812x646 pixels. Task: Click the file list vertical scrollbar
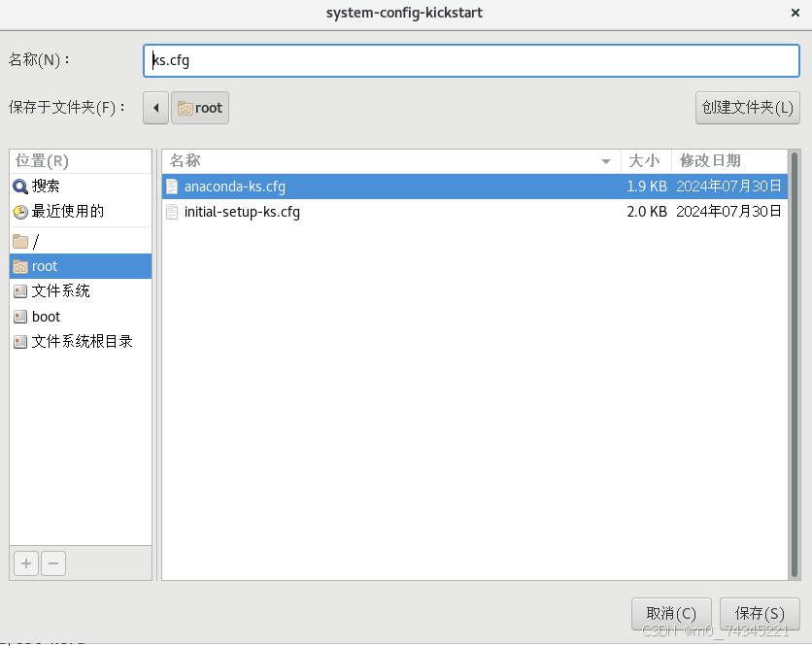[x=795, y=364]
